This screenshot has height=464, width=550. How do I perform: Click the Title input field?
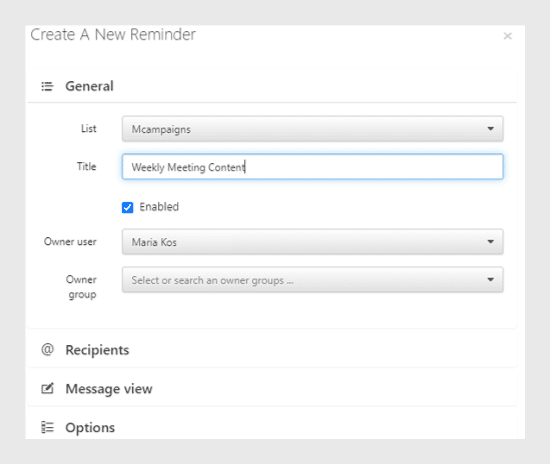point(313,167)
